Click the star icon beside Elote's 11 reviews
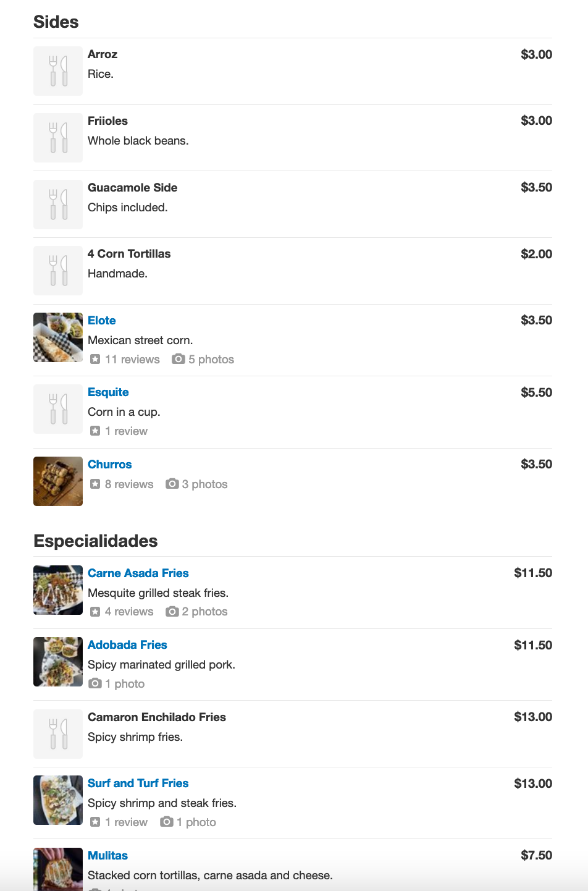This screenshot has width=588, height=891. (95, 359)
